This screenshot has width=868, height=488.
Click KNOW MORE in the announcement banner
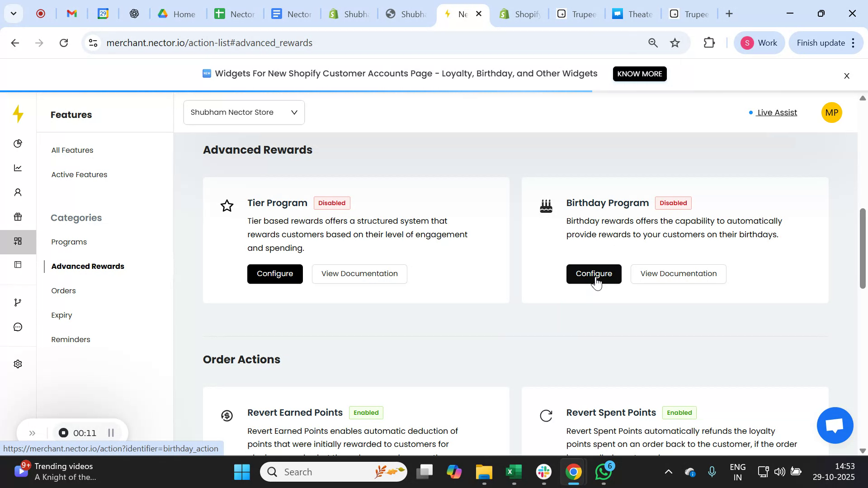click(x=639, y=74)
